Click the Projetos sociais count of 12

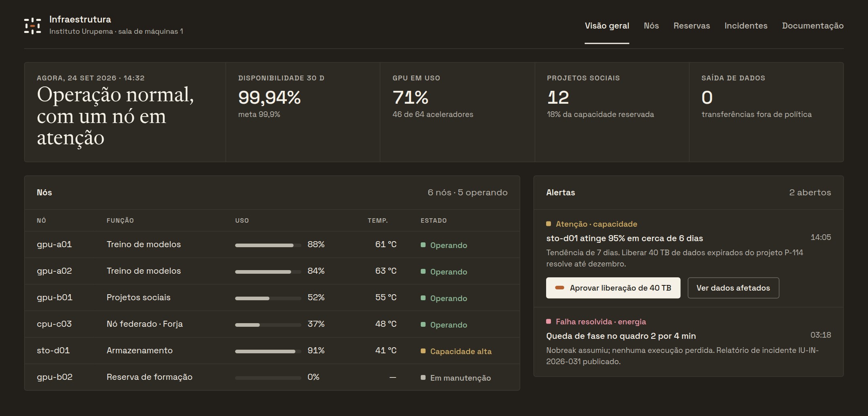[558, 97]
